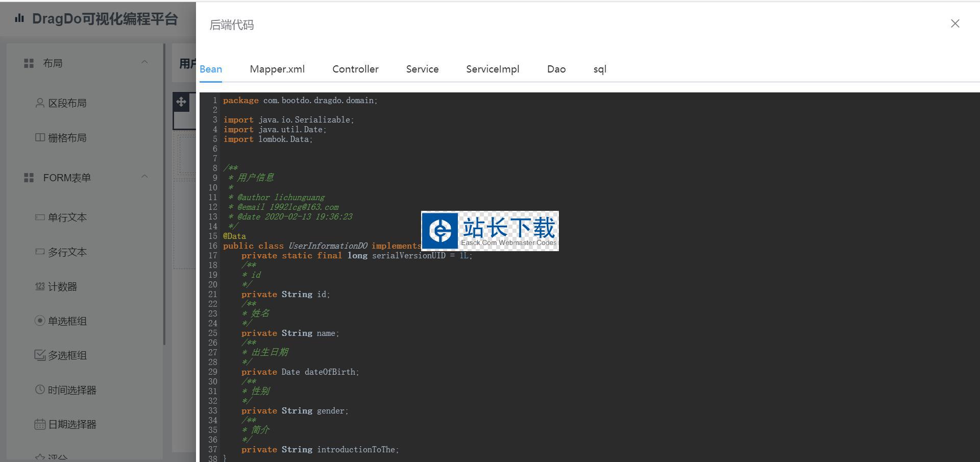Click the 单行文本 input icon

(40, 217)
